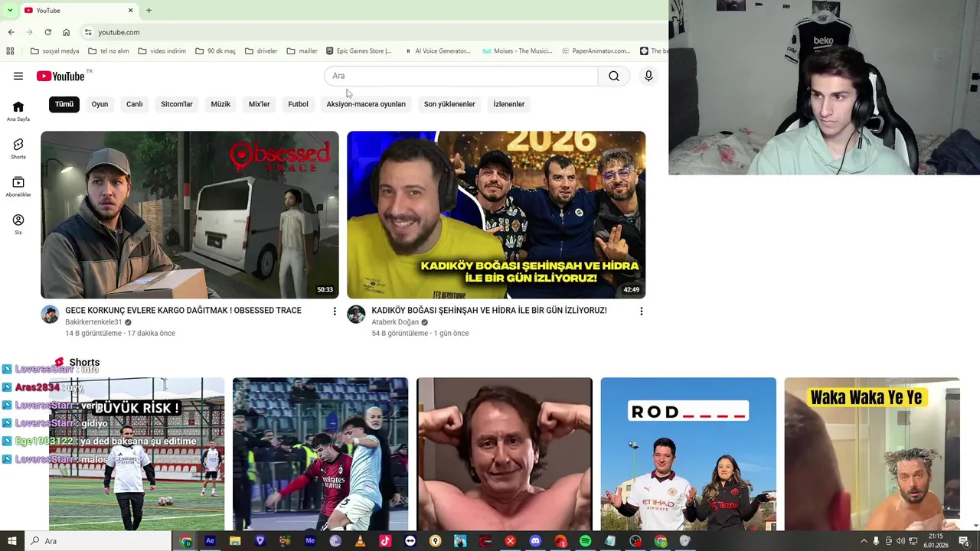980x551 pixels.
Task: Open the mailler bookmark folder
Action: tap(302, 51)
